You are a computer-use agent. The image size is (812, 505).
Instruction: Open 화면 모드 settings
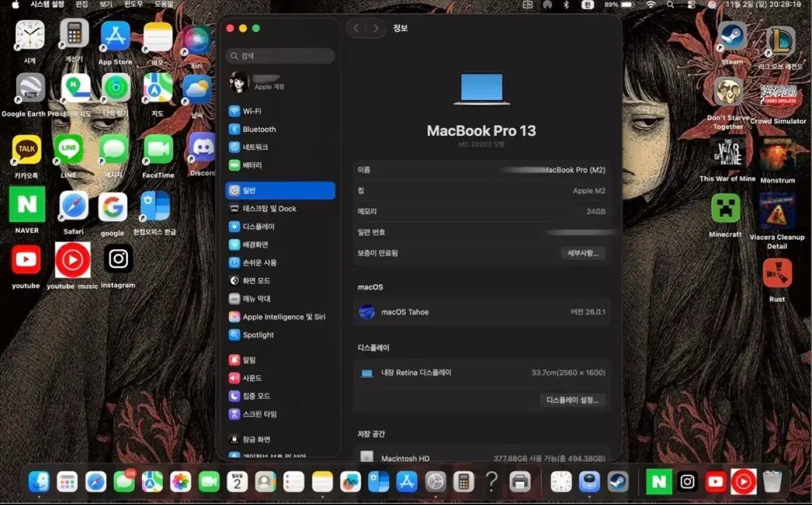pos(280,280)
